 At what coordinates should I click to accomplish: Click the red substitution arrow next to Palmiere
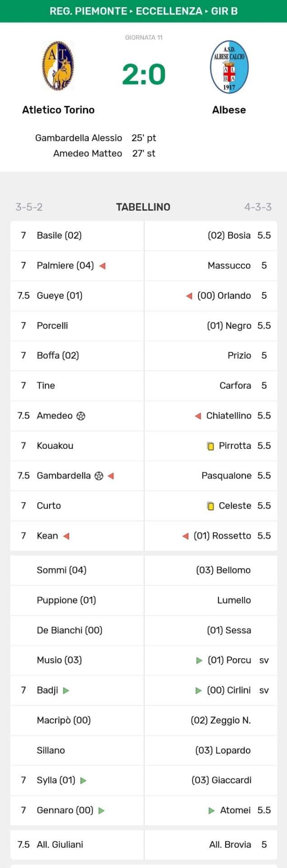[x=103, y=266]
